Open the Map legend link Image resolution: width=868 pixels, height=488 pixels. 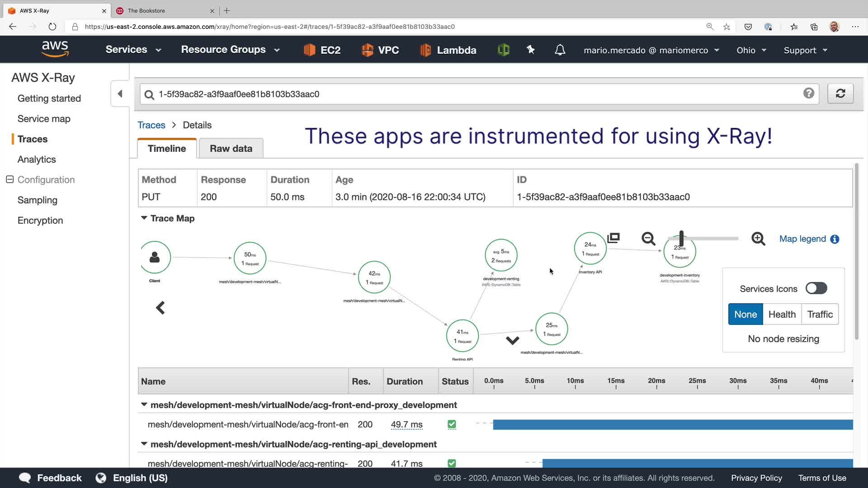pos(802,239)
